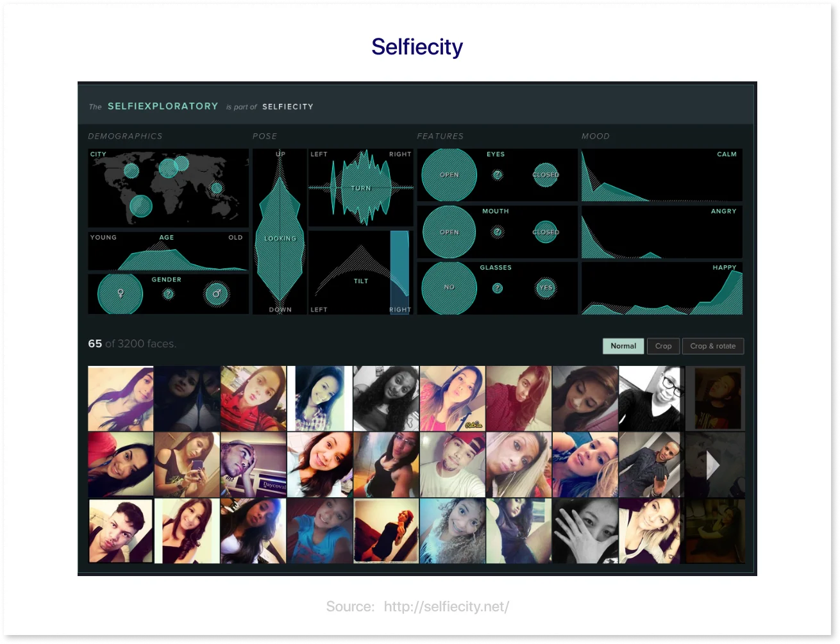The image size is (840, 644).
Task: Open the selfiecity.net source link
Action: (446, 606)
